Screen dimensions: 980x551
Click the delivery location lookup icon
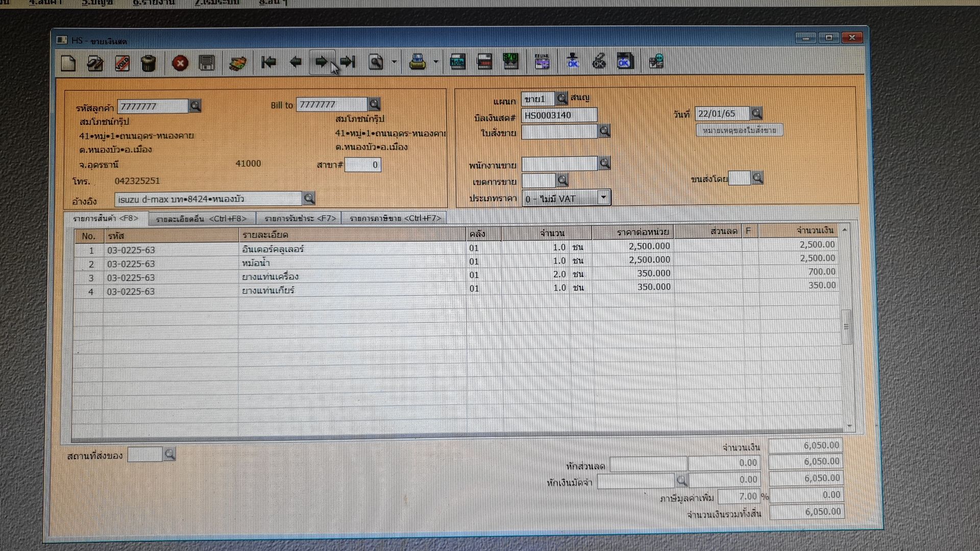(x=170, y=454)
